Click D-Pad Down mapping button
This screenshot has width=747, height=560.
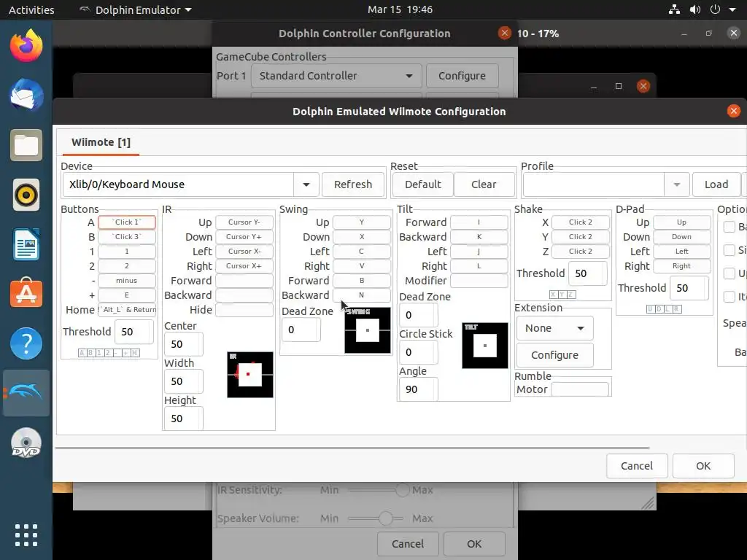[x=682, y=237]
